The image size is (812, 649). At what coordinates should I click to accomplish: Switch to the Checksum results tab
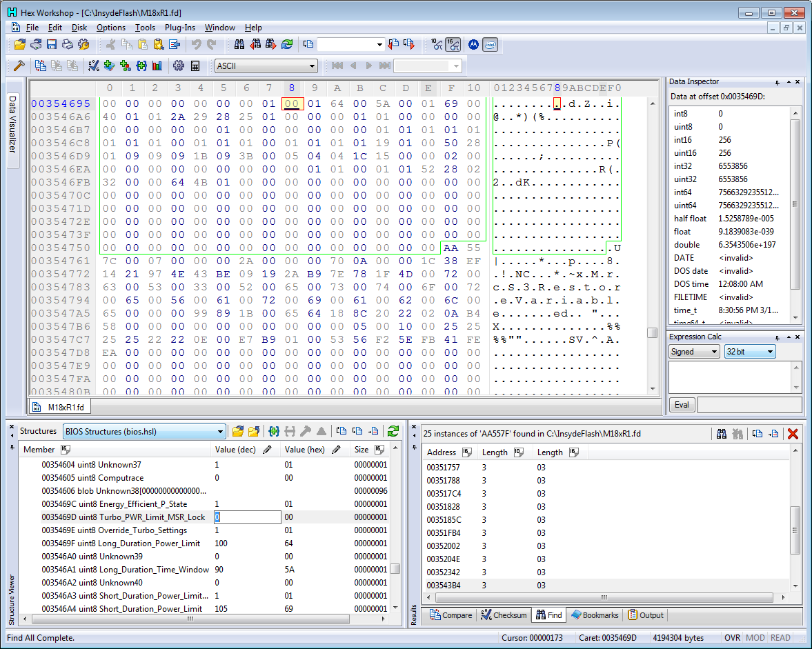pos(504,615)
